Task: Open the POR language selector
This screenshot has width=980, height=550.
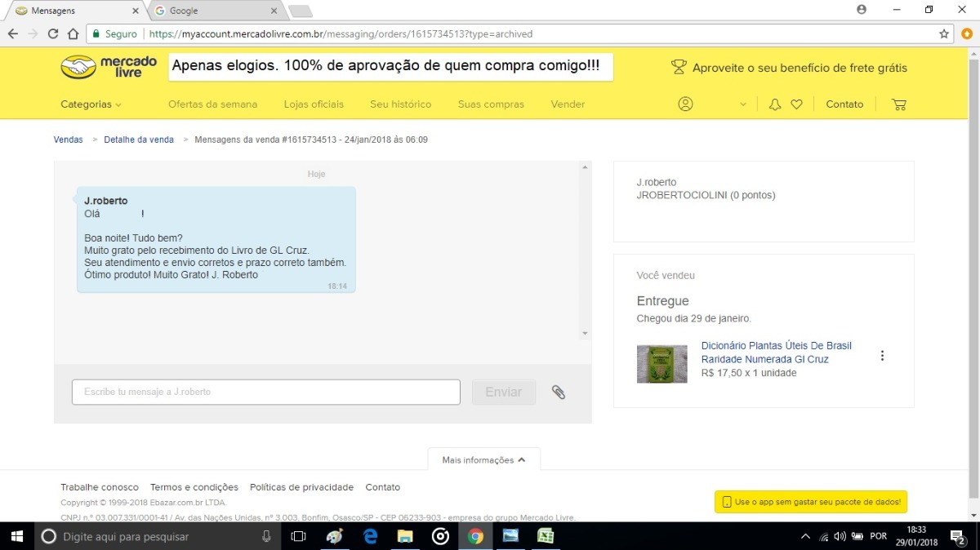Action: point(879,536)
